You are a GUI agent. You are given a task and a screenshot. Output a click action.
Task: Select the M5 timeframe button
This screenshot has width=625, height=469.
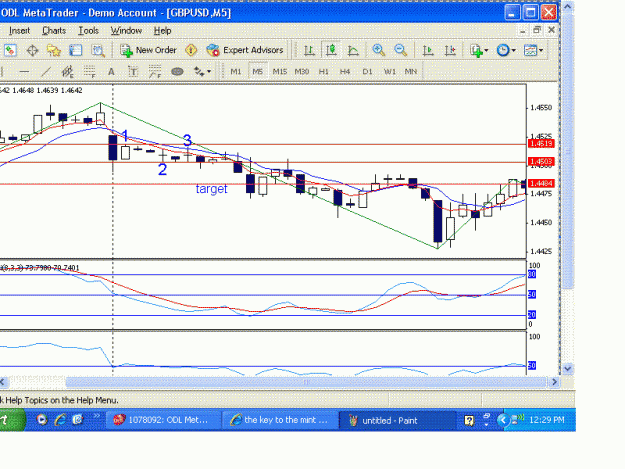(x=257, y=72)
